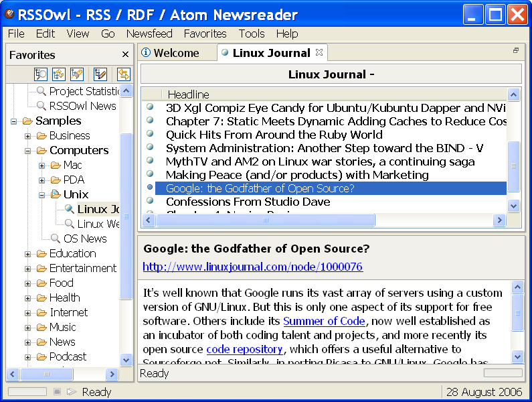532x402 pixels.
Task: Click the second Favorites toolbar icon with arrows
Action: 59,74
